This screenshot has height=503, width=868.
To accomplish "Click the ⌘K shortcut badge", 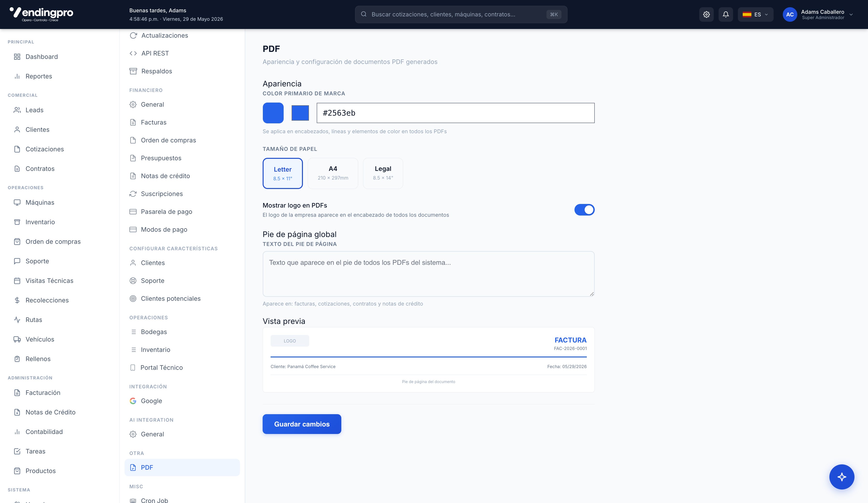I will [553, 14].
